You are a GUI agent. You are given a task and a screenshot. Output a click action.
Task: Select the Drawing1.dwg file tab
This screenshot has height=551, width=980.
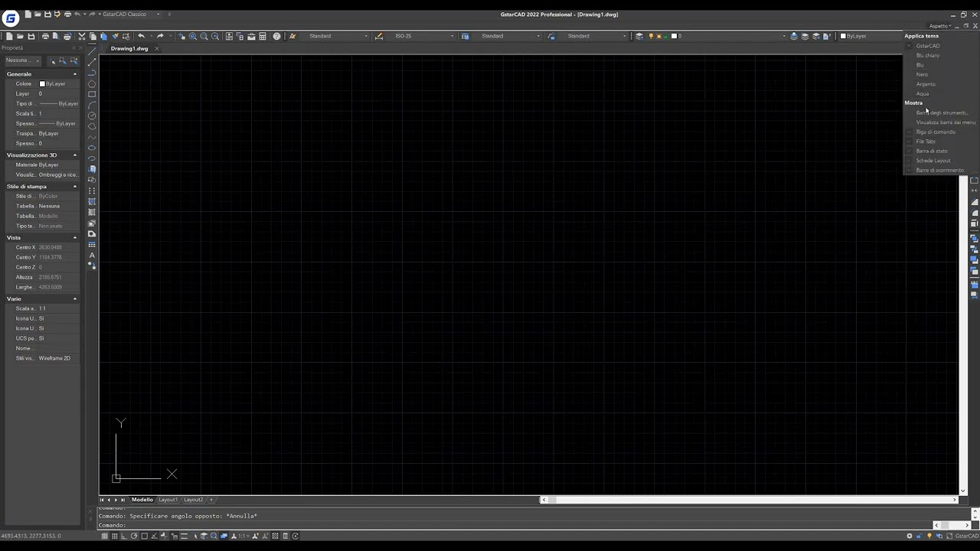(x=129, y=48)
